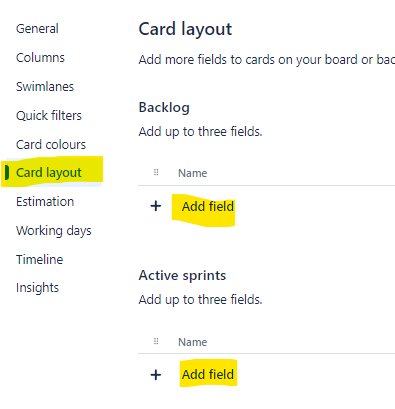The height and width of the screenshot is (409, 395).
Task: Click the plus icon under Active sprints
Action: tap(156, 375)
